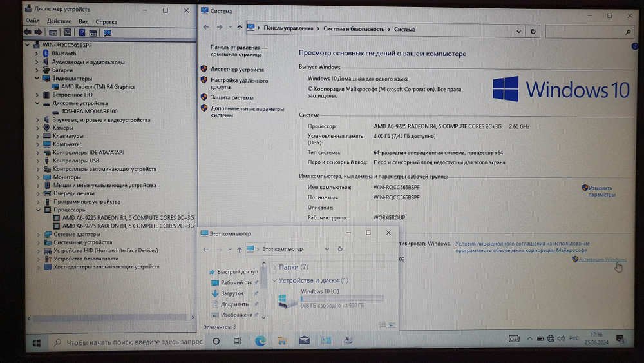Click Back arrow in Device Manager toolbar
This screenshot has width=644, height=363.
(x=28, y=32)
